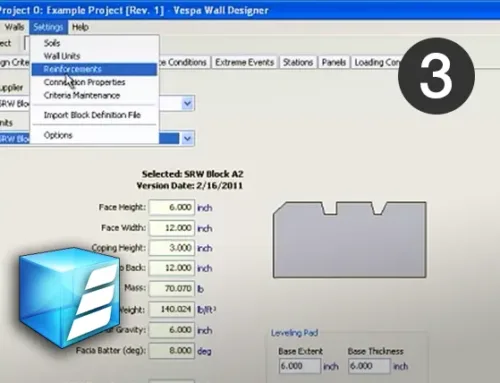The image size is (500, 383).
Task: Open the Panels tab
Action: coord(333,62)
